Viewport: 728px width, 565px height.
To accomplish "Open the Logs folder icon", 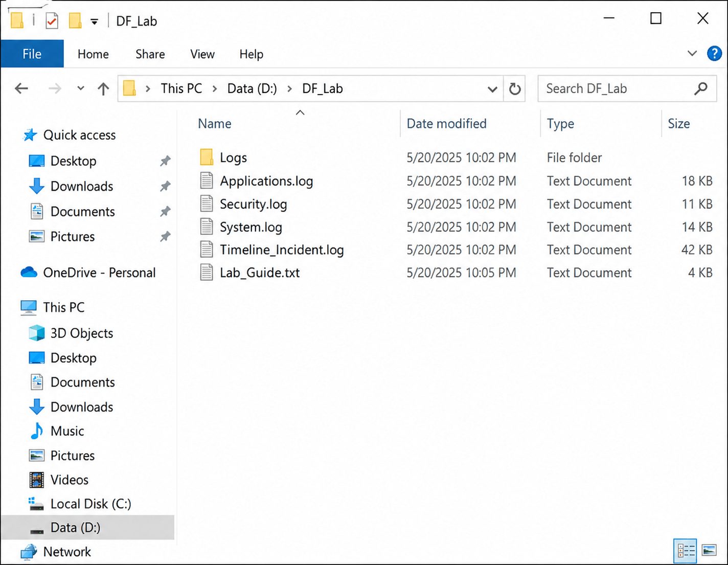I will click(207, 157).
